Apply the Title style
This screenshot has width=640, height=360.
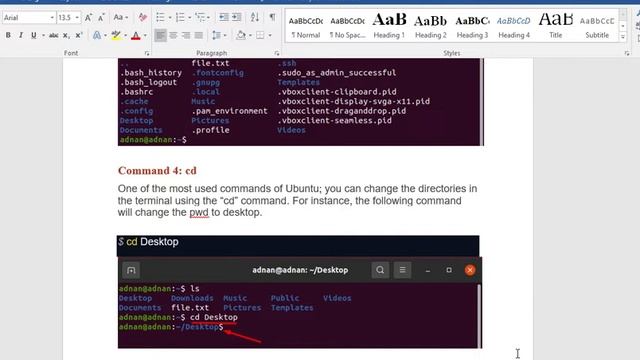coord(556,27)
